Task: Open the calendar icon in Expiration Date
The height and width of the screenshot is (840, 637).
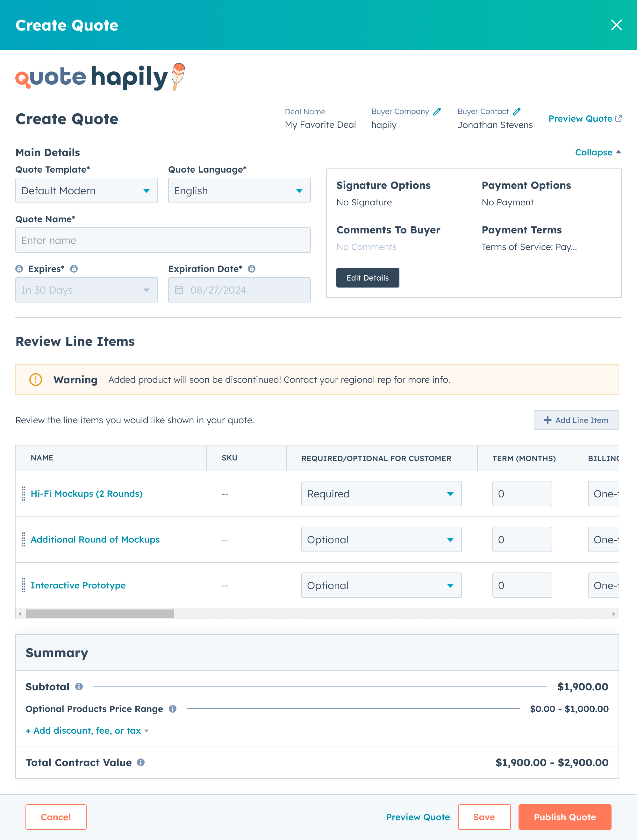Action: coord(179,290)
